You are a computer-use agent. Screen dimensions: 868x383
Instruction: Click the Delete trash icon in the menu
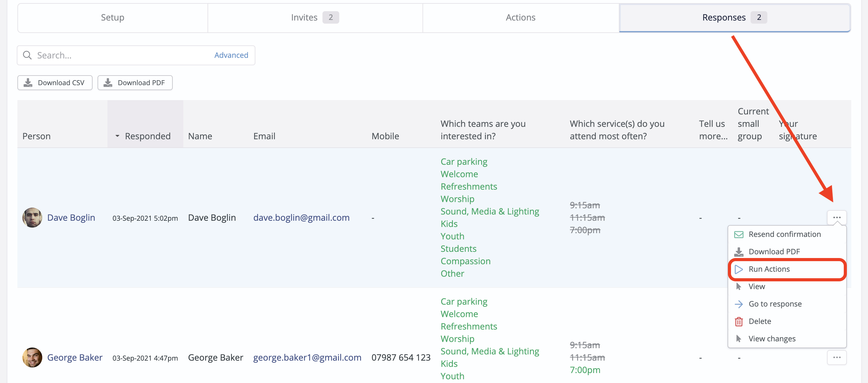(739, 321)
